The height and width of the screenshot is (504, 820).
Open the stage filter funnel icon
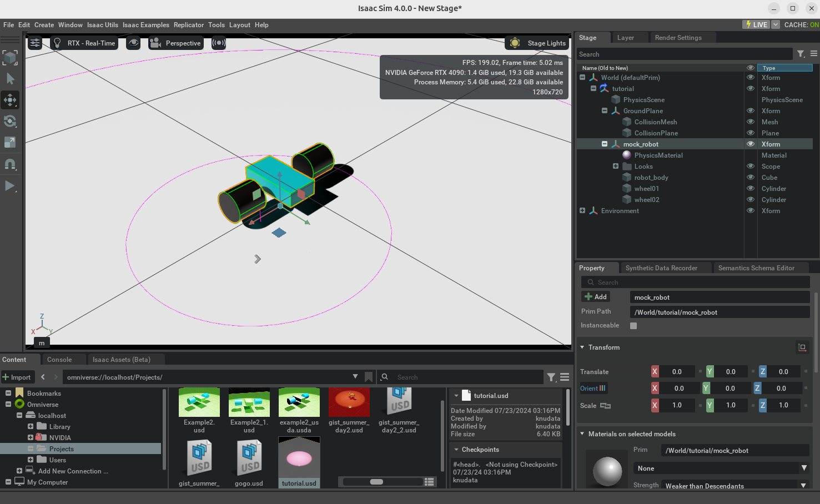tap(801, 54)
